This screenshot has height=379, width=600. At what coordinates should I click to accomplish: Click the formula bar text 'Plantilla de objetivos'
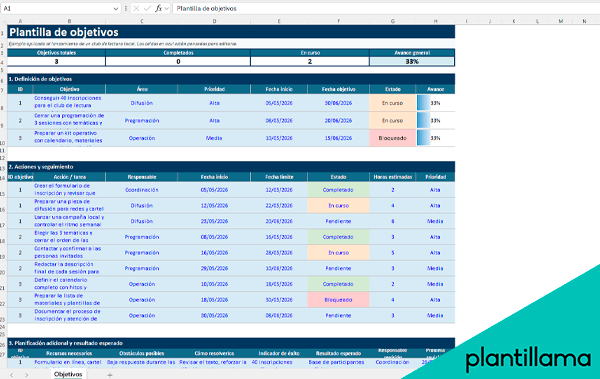pos(207,8)
